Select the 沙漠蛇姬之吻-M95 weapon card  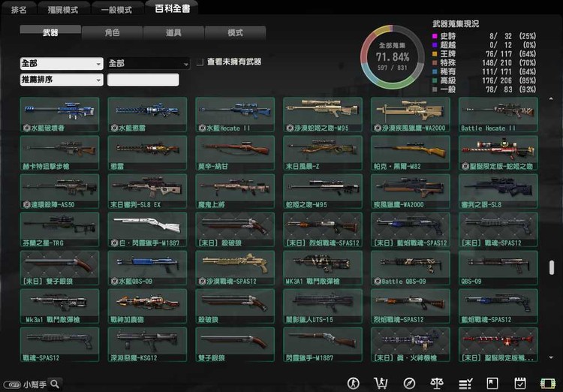pyautogui.click(x=323, y=115)
